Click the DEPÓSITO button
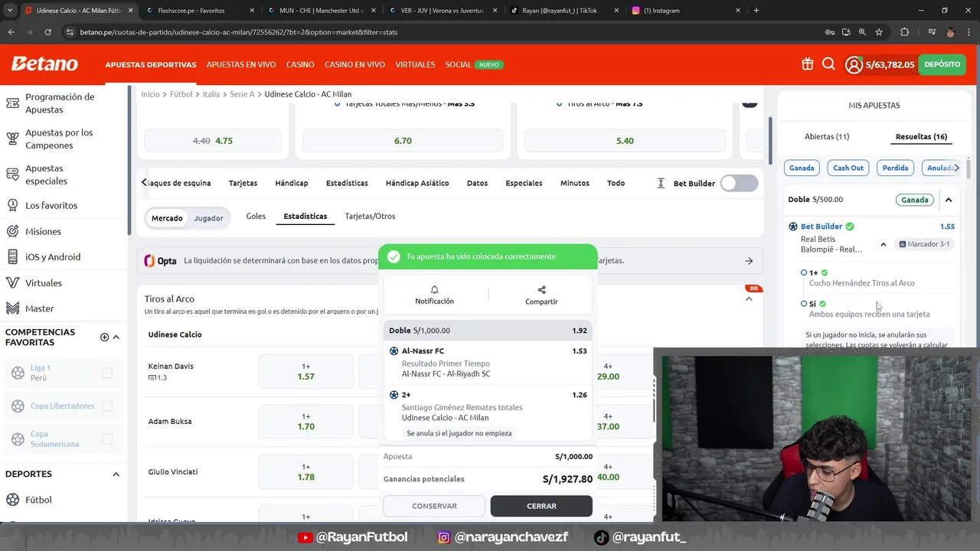Image resolution: width=980 pixels, height=551 pixels. [942, 65]
